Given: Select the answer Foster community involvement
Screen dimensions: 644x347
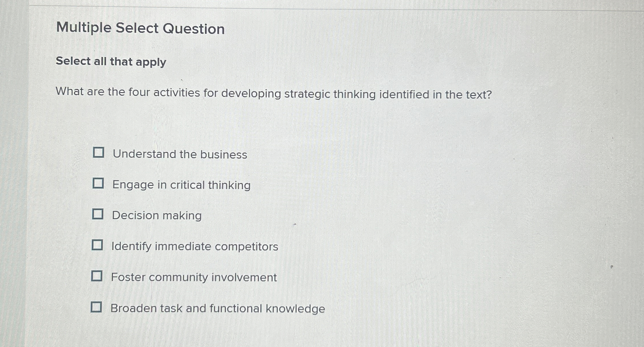Looking at the screenshot, I should point(194,277).
